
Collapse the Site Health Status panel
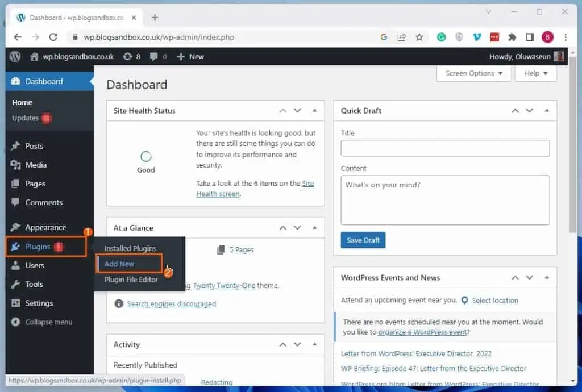pyautogui.click(x=314, y=110)
